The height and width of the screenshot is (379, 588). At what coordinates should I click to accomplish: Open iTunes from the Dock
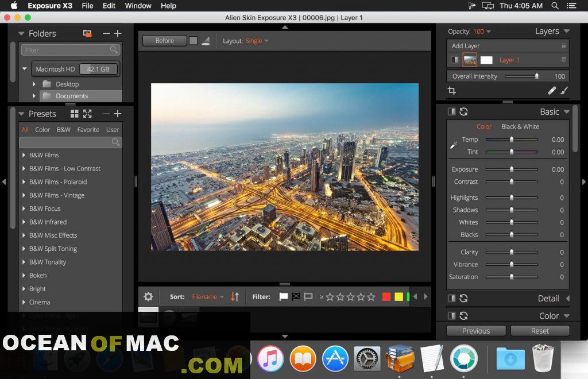[x=270, y=358]
